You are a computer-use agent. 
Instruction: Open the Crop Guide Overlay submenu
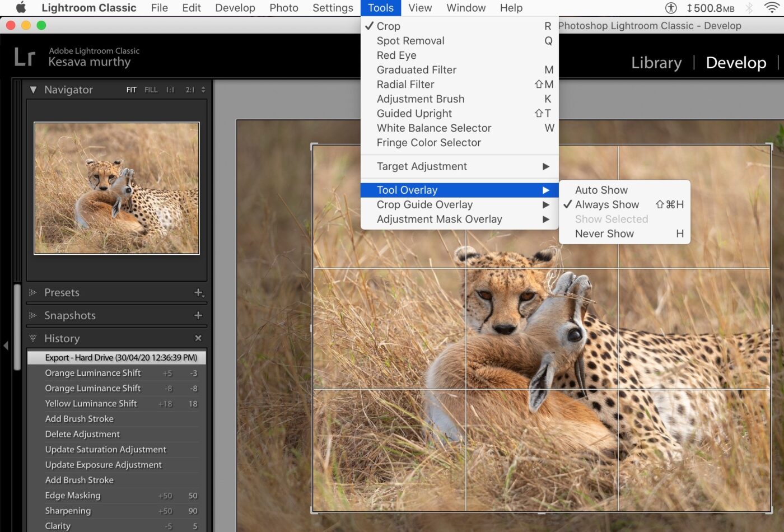coord(424,205)
